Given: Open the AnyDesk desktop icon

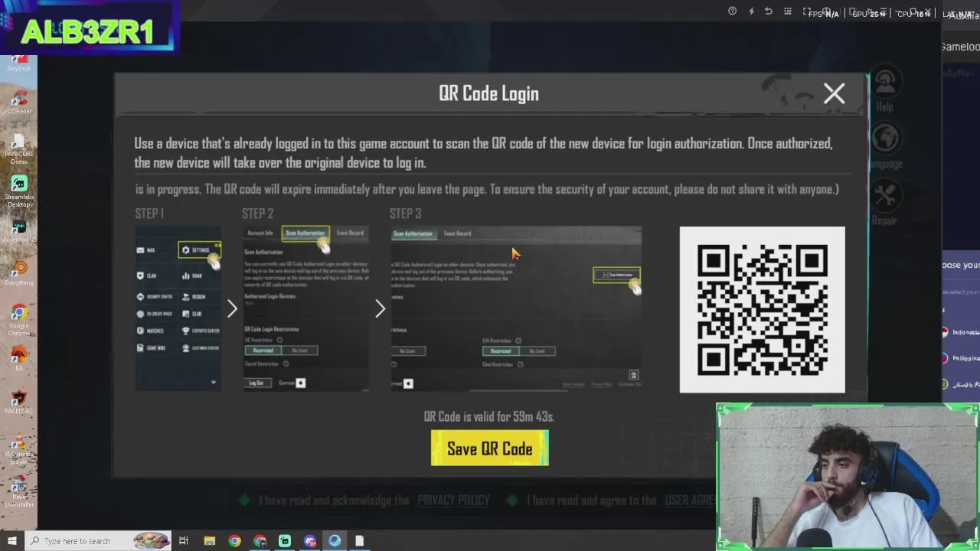Looking at the screenshot, I should pyautogui.click(x=19, y=62).
